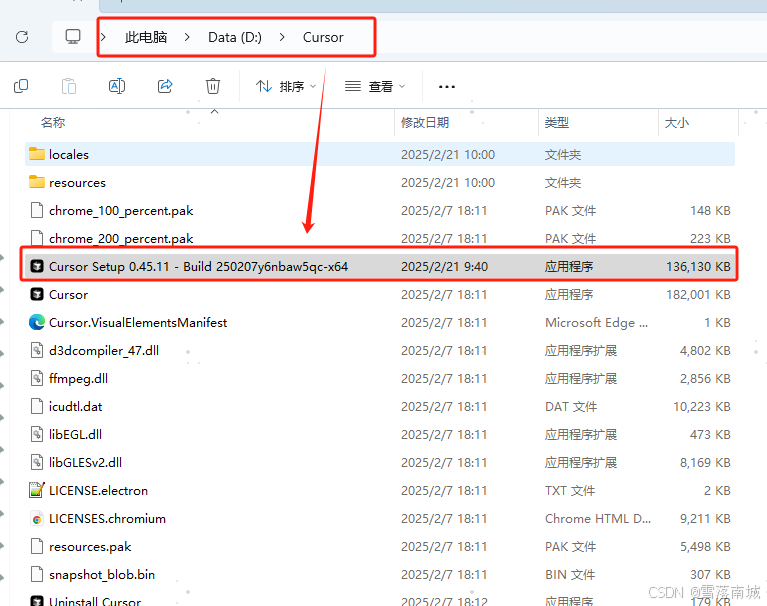Click the DAT 文件 type cell
Screen dimensions: 767x606
571,406
